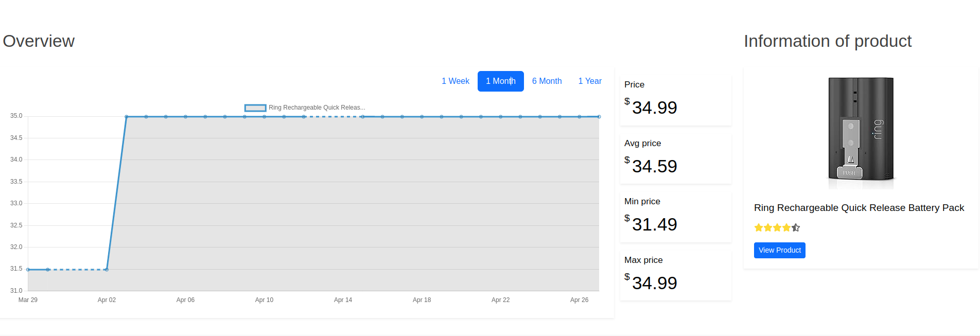Click the product star rating
Viewport: 980px width, 336px height.
777,227
